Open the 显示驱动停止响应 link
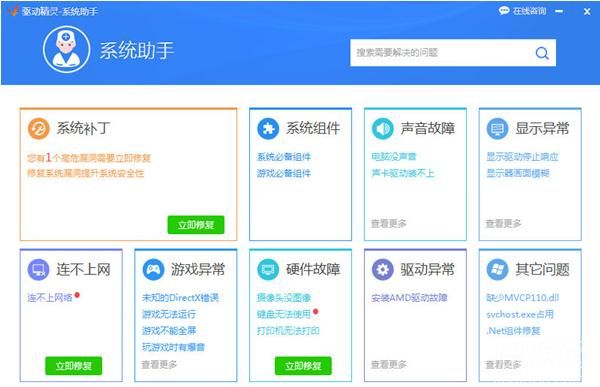Screen dimensions: 600x387 pos(522,157)
